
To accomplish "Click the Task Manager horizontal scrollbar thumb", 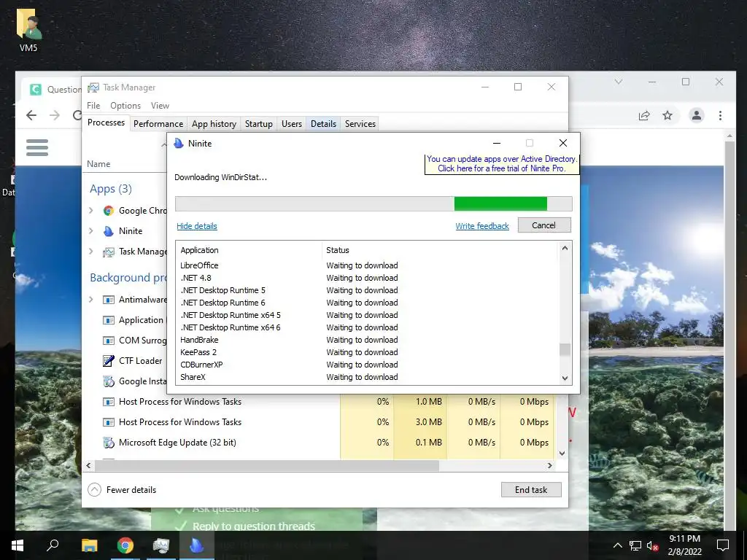I will (x=267, y=466).
